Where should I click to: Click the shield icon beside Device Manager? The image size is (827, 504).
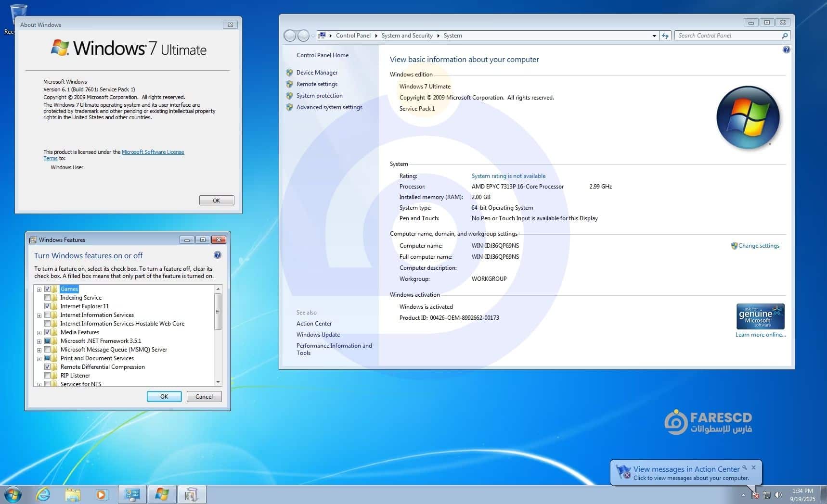(x=289, y=73)
